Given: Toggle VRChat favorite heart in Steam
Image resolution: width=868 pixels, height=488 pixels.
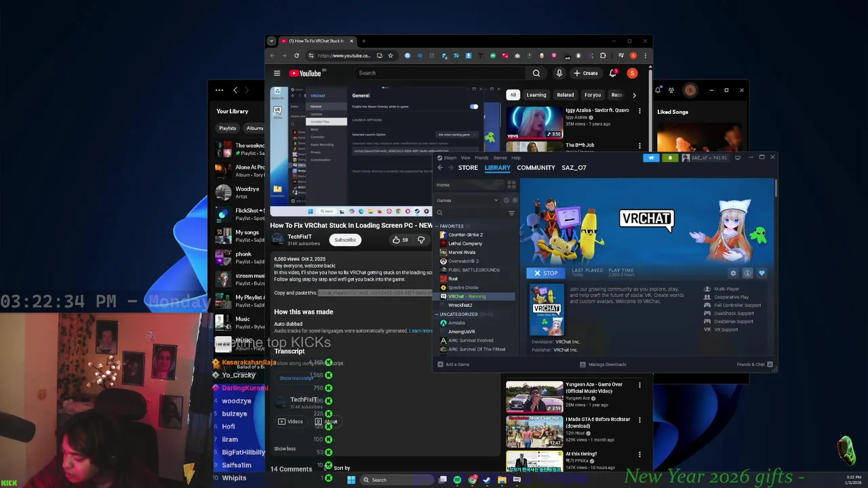Looking at the screenshot, I should click(762, 273).
